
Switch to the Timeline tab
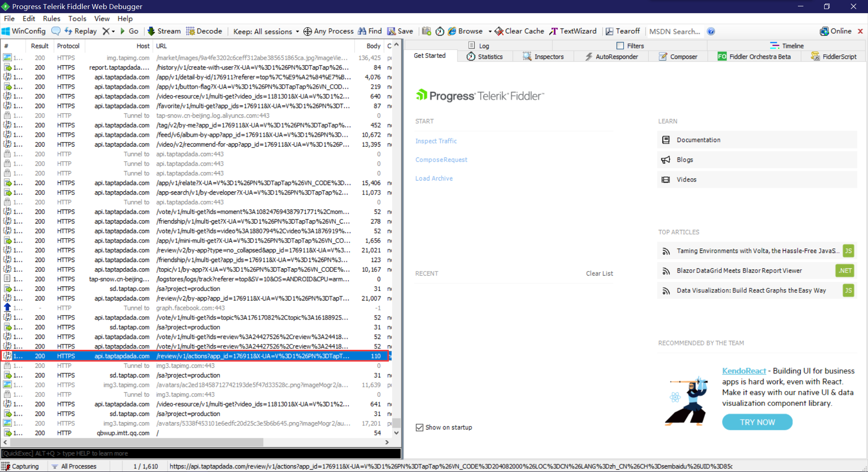(787, 46)
